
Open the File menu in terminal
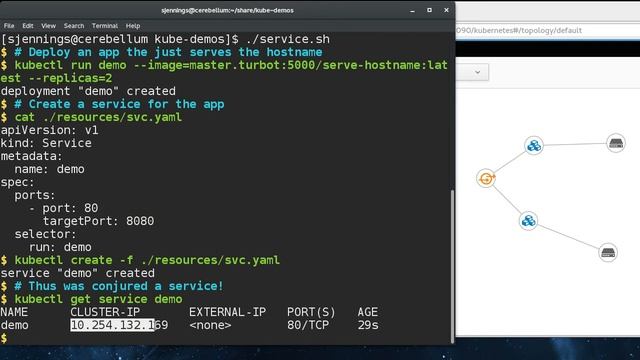[9, 26]
